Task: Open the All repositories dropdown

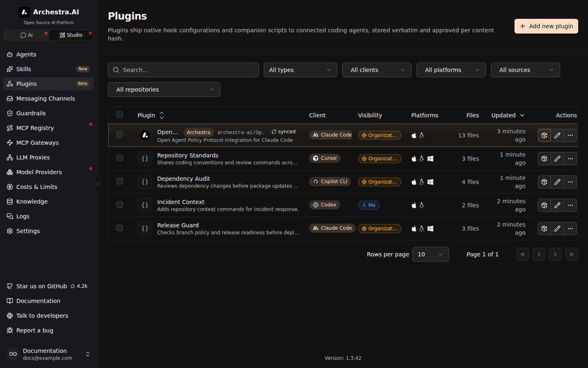Action: coord(164,90)
